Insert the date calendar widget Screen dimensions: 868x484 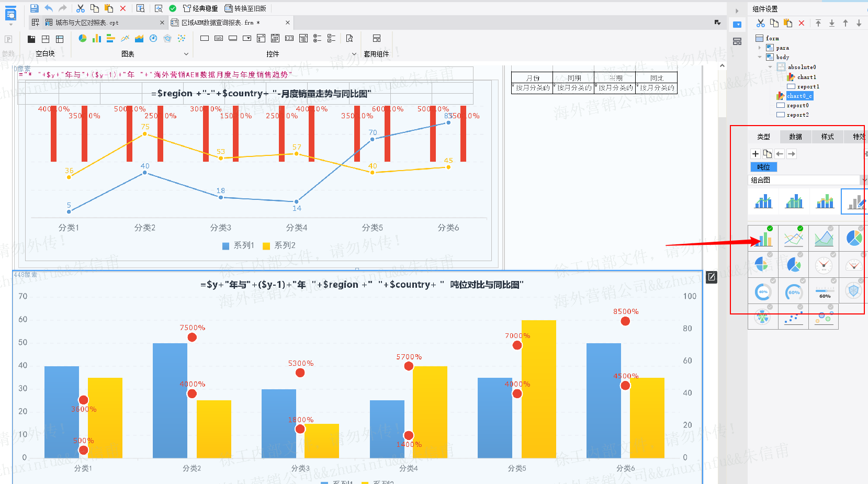pyautogui.click(x=275, y=38)
